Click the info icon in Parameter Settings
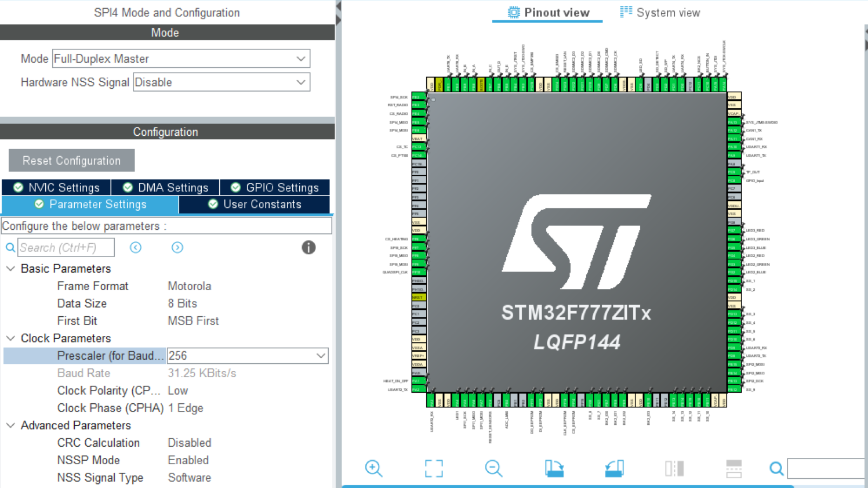 [x=308, y=247]
